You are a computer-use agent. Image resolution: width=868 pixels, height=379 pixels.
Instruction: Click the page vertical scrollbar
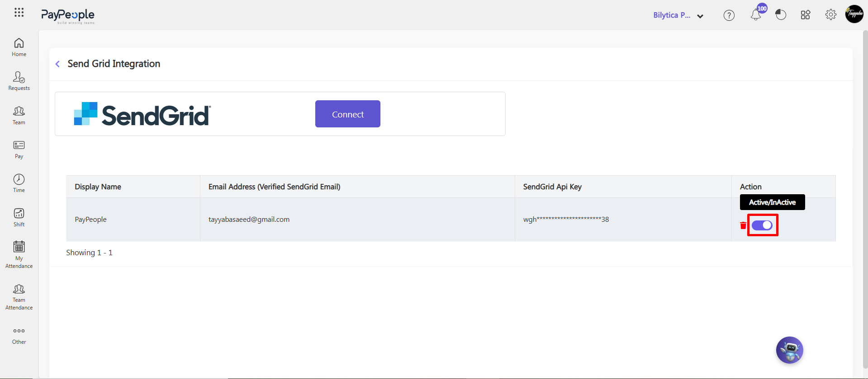coord(865,199)
